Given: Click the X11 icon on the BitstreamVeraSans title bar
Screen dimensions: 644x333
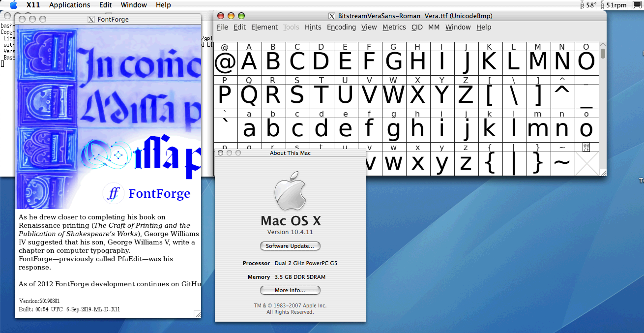Looking at the screenshot, I should [332, 16].
